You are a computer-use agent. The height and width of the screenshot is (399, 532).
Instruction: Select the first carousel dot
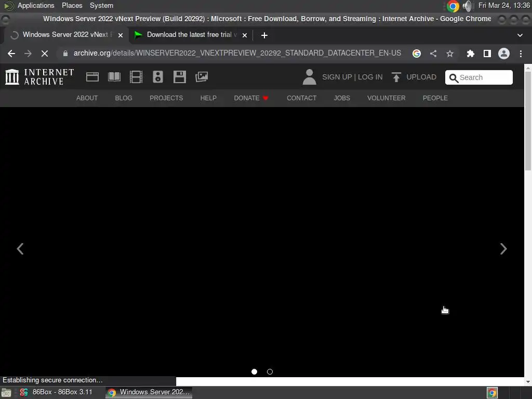[x=254, y=372]
